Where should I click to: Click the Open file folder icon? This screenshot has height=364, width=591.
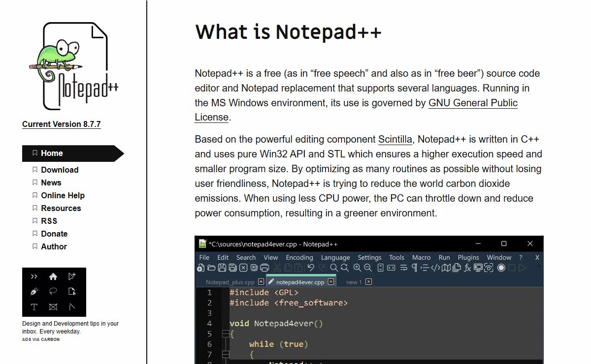(211, 268)
